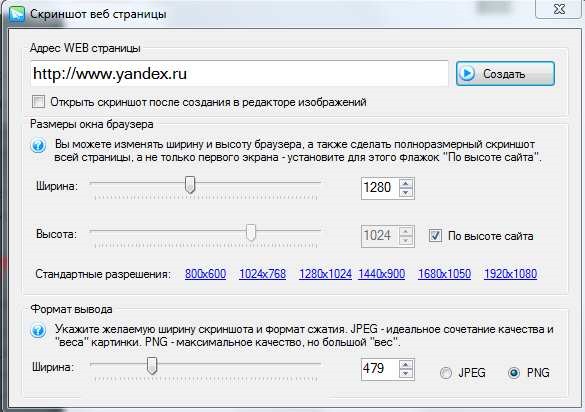This screenshot has height=412, width=585.
Task: Click the browser height slider thumb
Action: [251, 232]
